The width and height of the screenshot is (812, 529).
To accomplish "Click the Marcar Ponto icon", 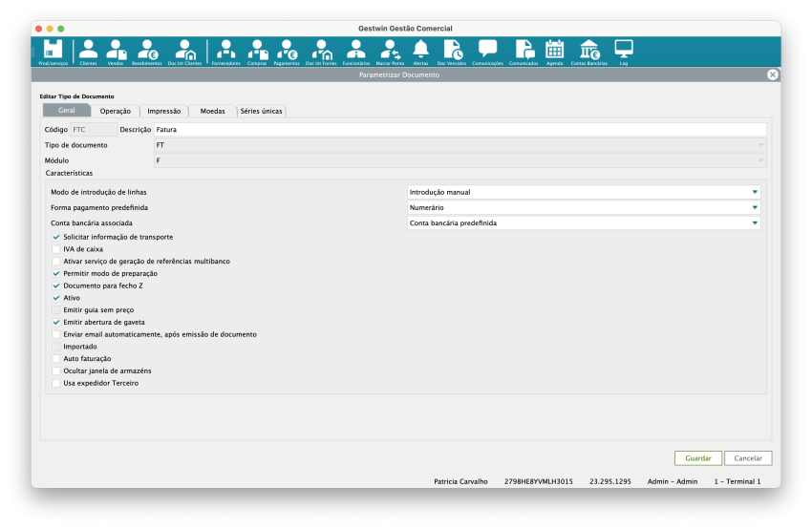I will [390, 51].
